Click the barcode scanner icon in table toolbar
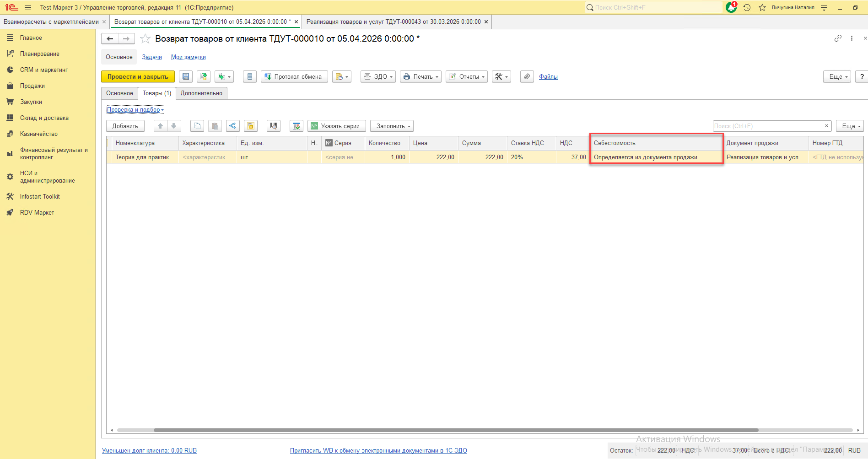Image resolution: width=868 pixels, height=459 pixels. click(x=274, y=126)
